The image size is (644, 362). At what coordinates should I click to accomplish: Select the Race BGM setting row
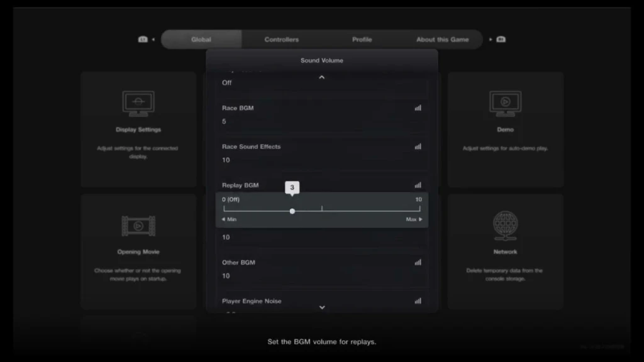(321, 114)
